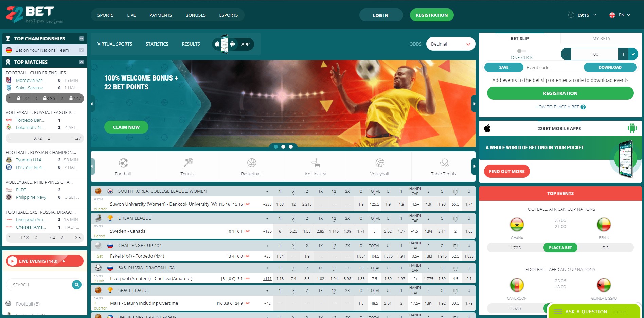
Task: Click the stake amount field showing 100
Action: 594,54
